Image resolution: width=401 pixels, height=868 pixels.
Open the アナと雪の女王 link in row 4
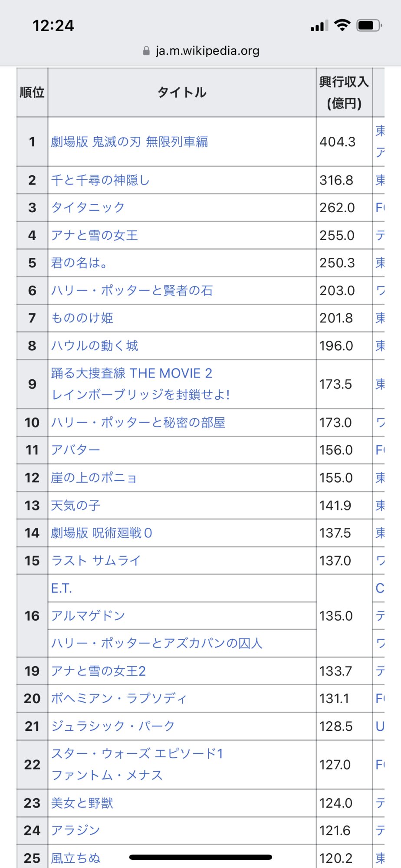95,235
